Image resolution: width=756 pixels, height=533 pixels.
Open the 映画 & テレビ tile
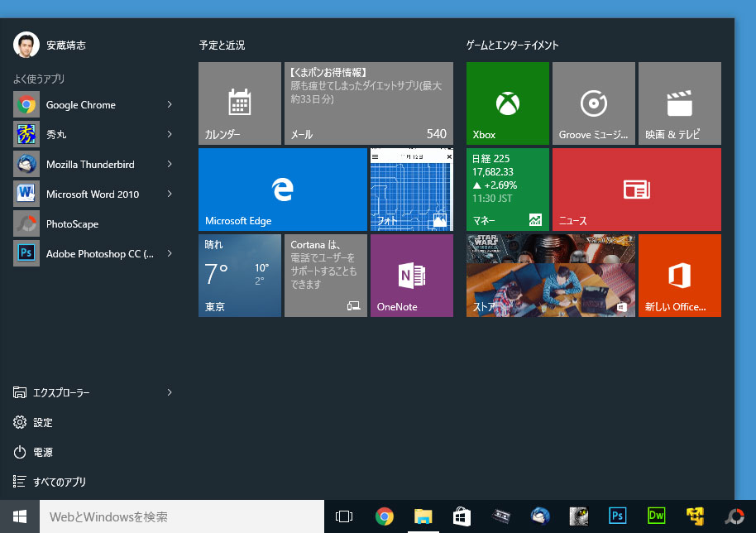click(x=679, y=103)
